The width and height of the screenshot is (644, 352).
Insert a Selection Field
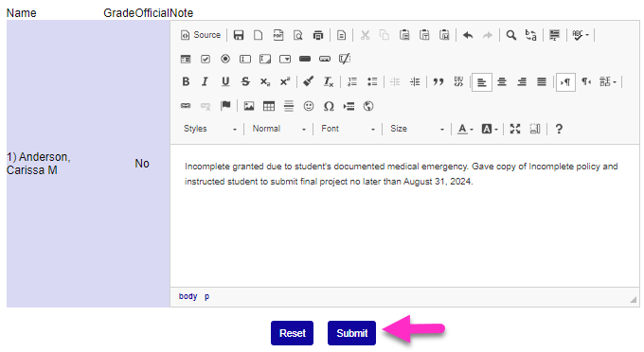pyautogui.click(x=285, y=59)
